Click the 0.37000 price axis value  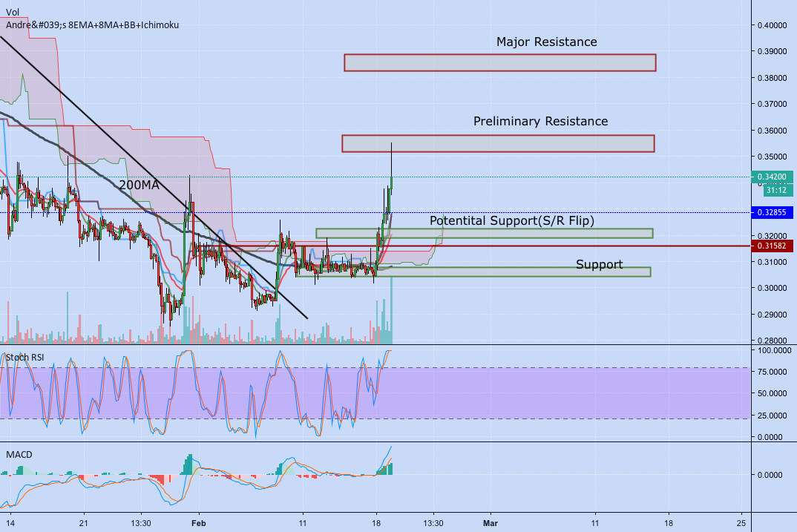coord(772,104)
